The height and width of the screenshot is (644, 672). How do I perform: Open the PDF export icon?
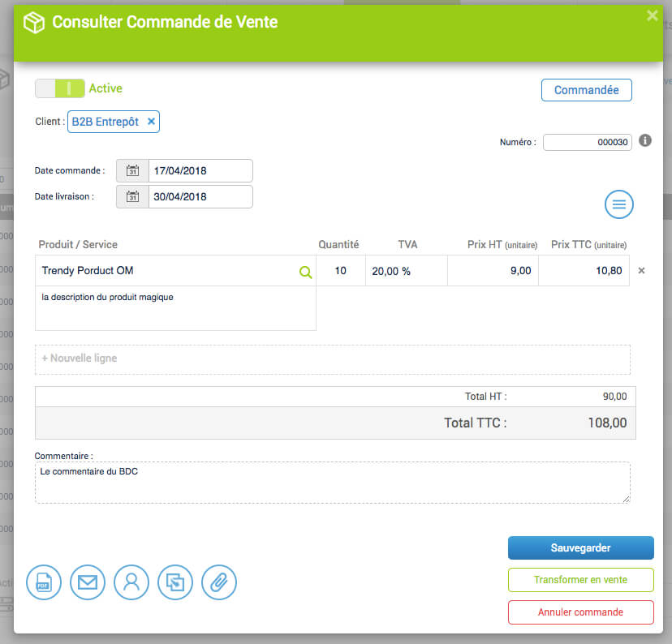click(x=43, y=582)
